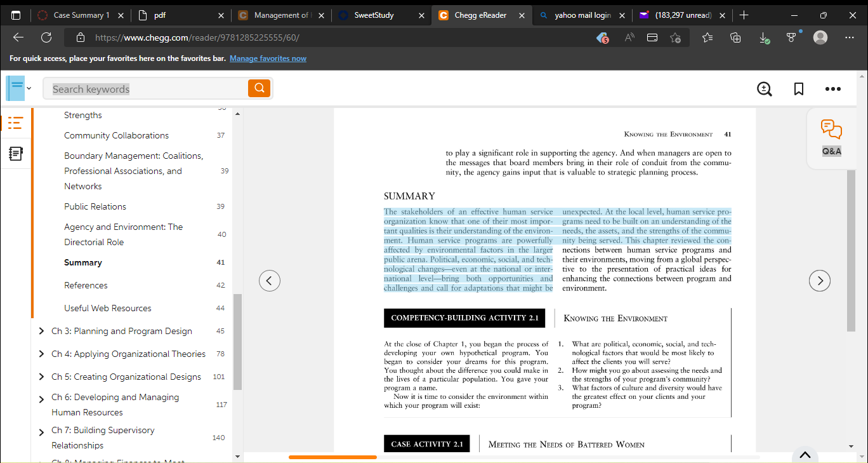Switch to the SweetStudy tab
The width and height of the screenshot is (868, 463).
coord(381,15)
